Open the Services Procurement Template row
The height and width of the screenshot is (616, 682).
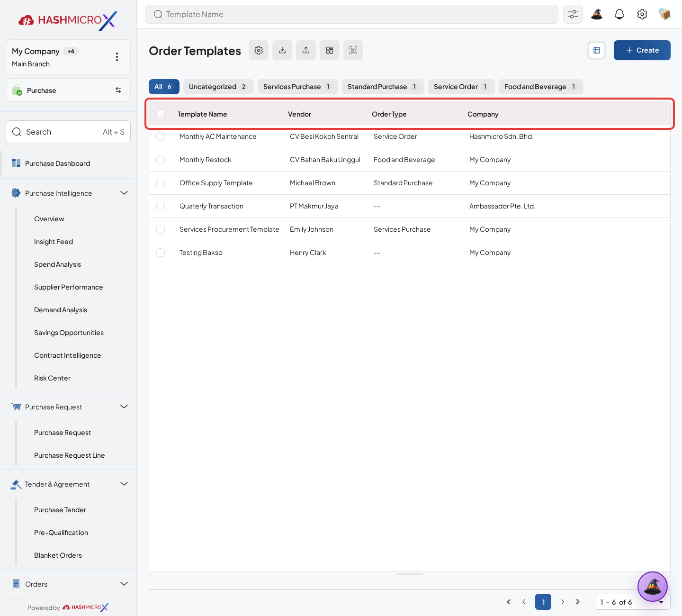(410, 229)
